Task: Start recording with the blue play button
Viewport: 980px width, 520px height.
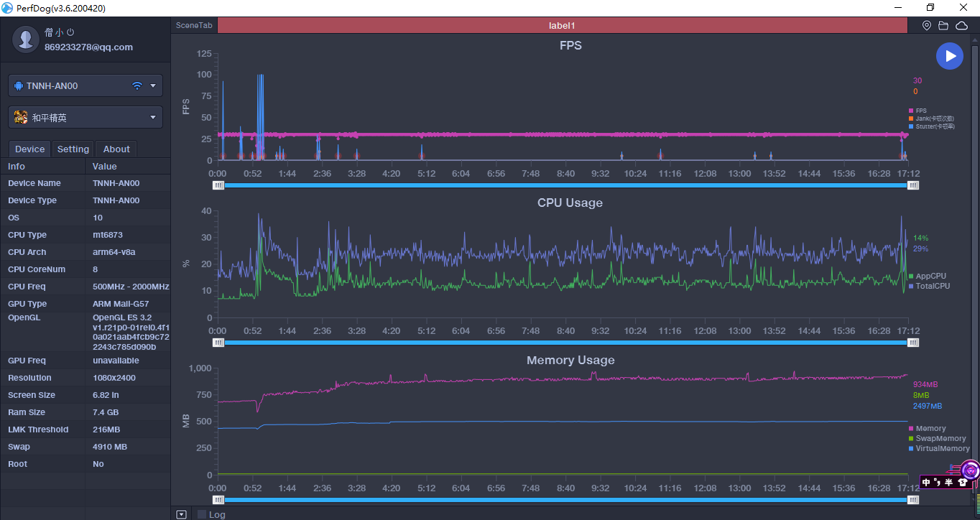Action: coord(950,56)
